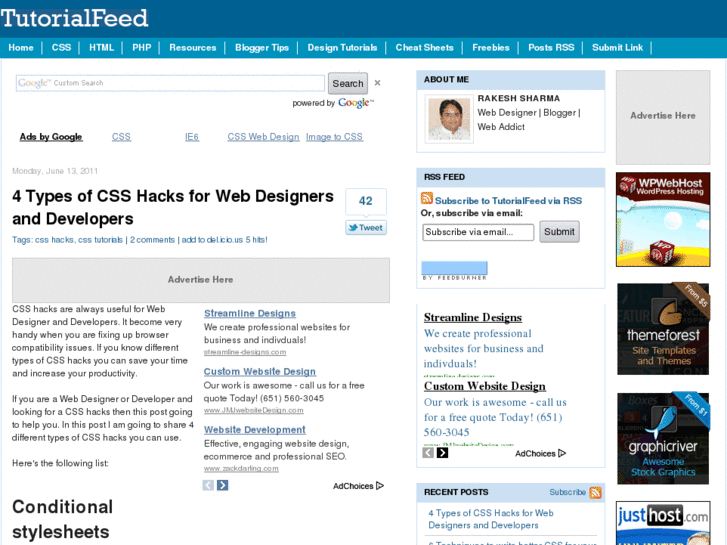Select Freebies in the navigation bar
Viewport: 727px width, 545px height.
pos(491,48)
